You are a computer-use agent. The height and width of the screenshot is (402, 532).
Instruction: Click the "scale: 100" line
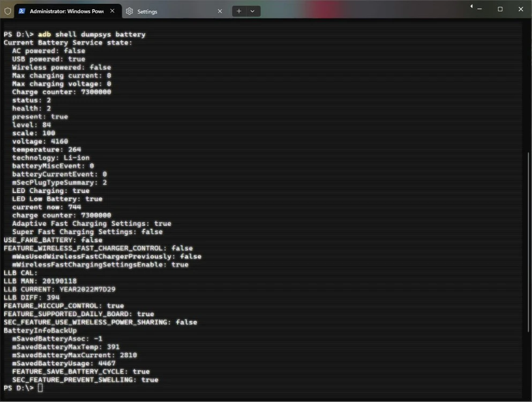(34, 133)
